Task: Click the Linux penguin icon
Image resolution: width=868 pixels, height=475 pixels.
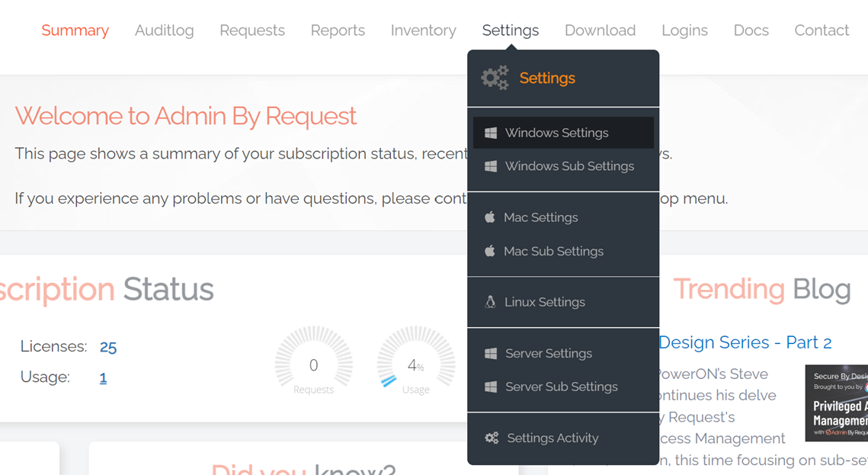Action: [490, 302]
